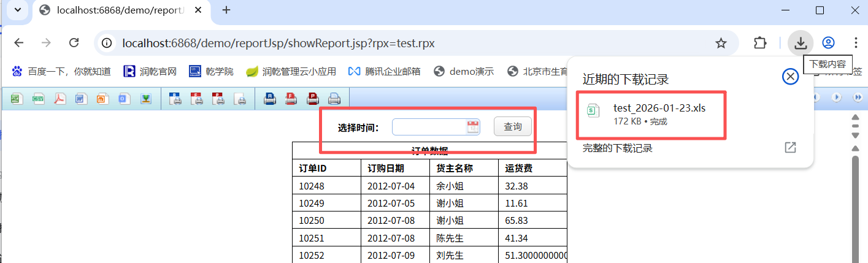Open the browser extensions puzzle icon

pos(760,43)
